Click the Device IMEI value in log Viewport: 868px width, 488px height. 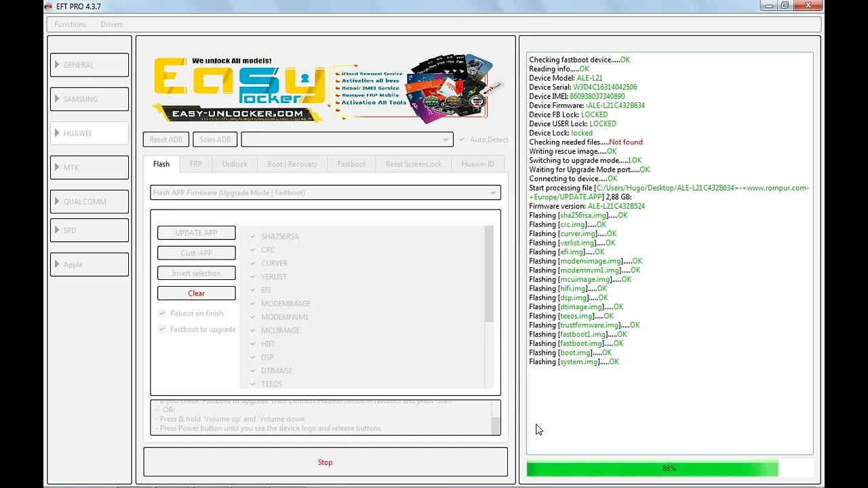pyautogui.click(x=597, y=96)
